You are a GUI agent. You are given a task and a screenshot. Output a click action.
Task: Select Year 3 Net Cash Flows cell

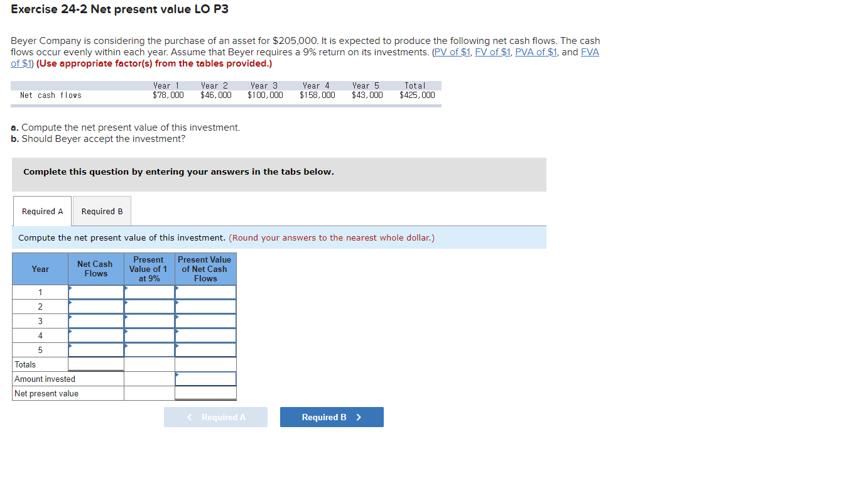(96, 321)
